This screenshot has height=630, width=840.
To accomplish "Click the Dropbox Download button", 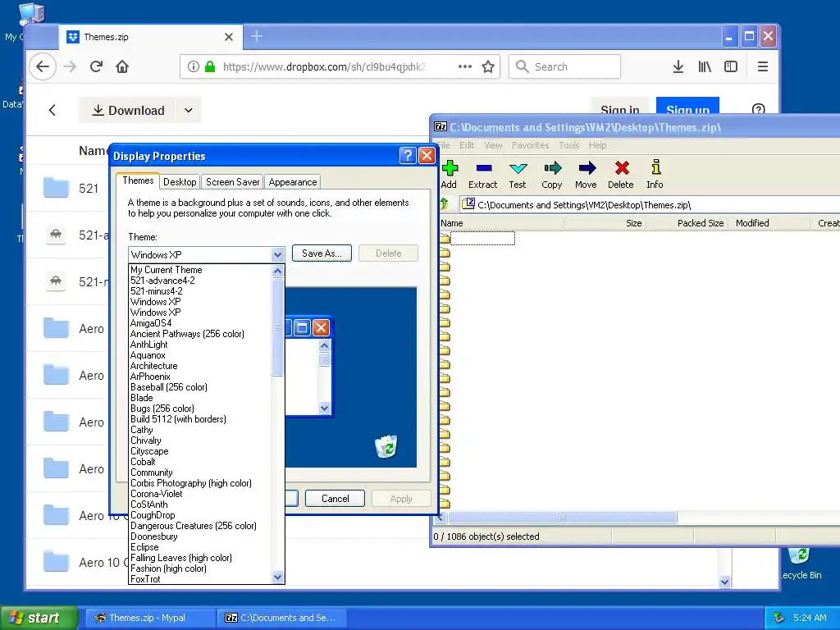I will (127, 111).
